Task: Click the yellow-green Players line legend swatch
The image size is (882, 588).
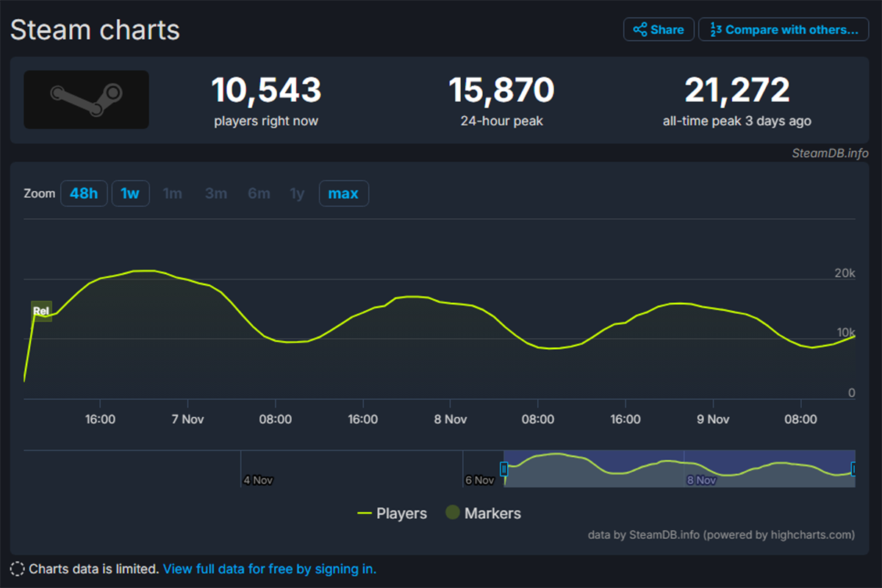Action: coord(365,514)
